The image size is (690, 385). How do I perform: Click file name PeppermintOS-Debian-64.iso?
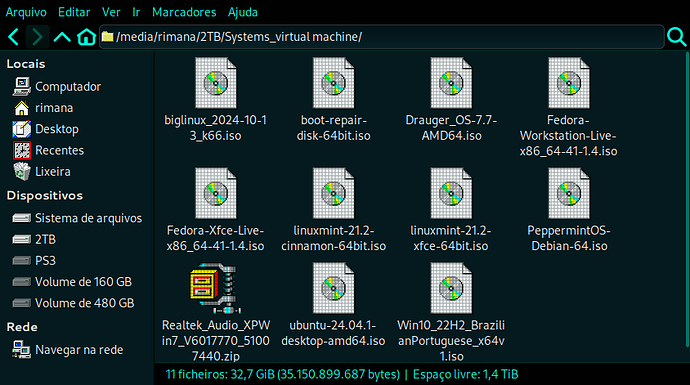(569, 238)
